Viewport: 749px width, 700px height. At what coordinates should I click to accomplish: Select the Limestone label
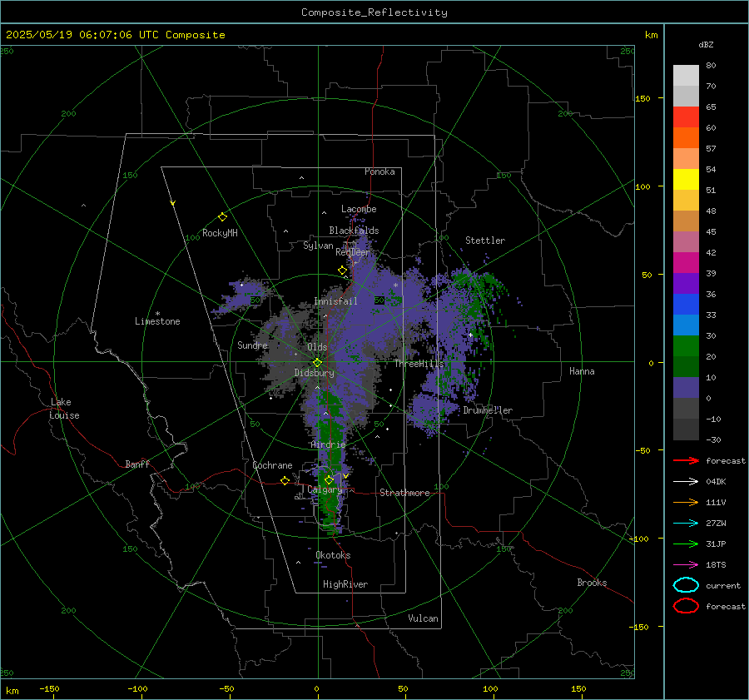coord(157,321)
